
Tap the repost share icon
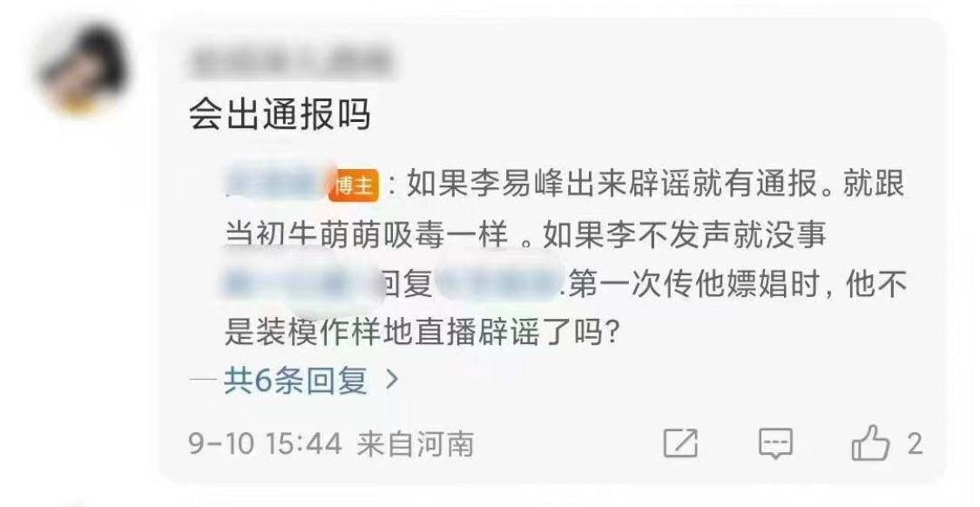pos(680,443)
